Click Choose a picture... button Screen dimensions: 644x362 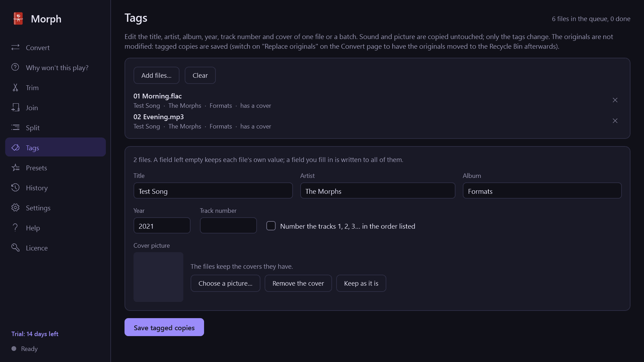pos(226,283)
